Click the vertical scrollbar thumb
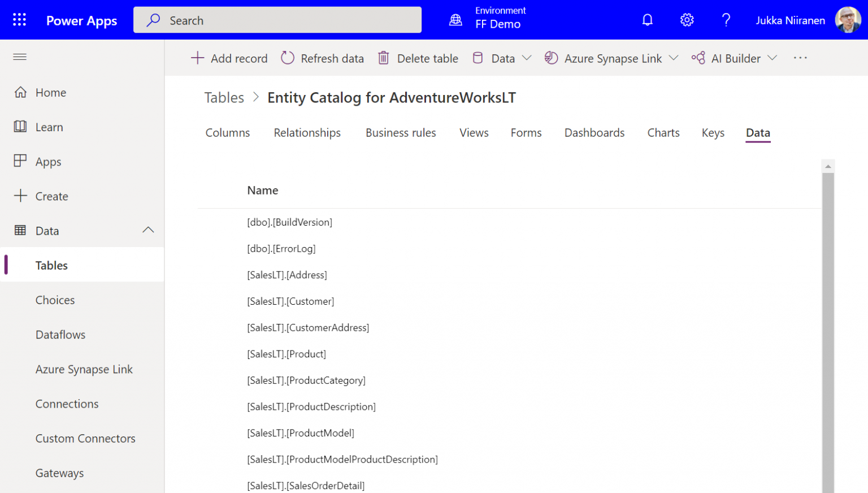Screen dimensions: 868x493 tap(828, 333)
